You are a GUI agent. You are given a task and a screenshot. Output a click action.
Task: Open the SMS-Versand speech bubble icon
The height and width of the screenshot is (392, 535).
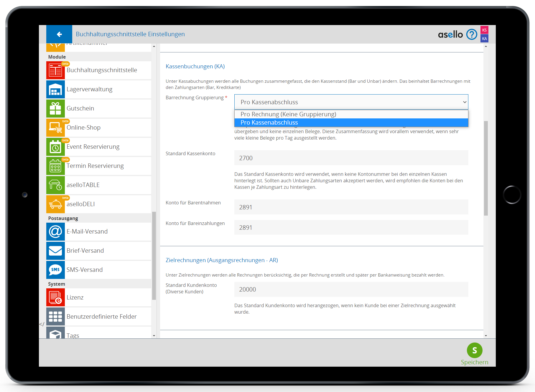[55, 270]
